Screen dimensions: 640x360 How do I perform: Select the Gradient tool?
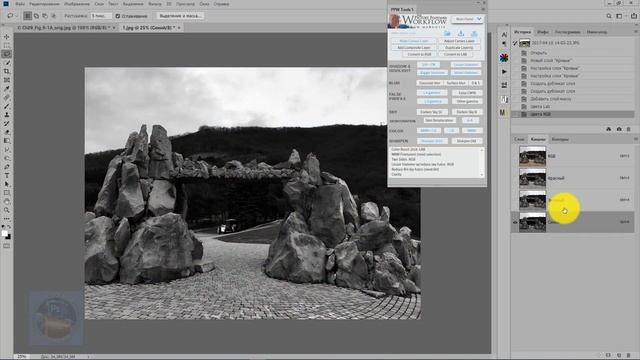tap(7, 141)
